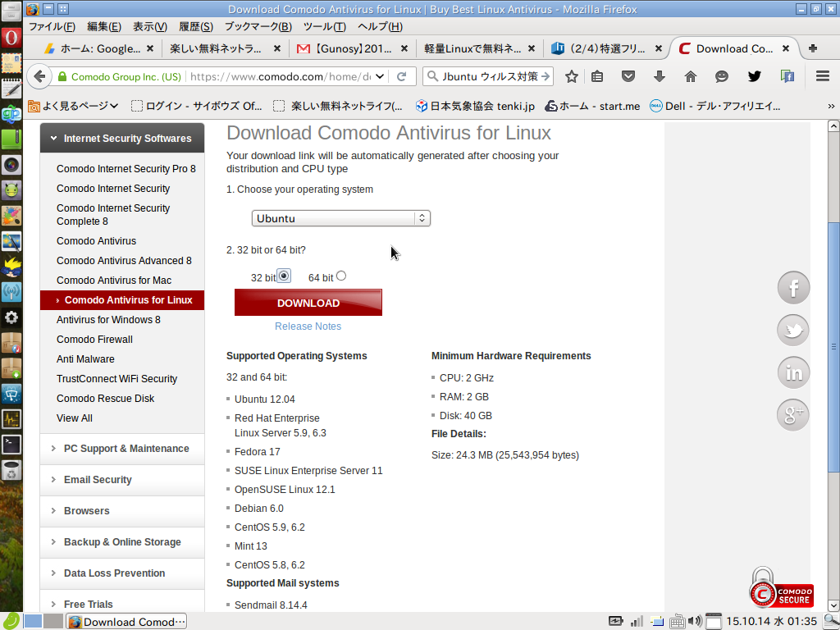Image resolution: width=840 pixels, height=630 pixels.
Task: Open the Ubuntu operating system dropdown
Action: click(x=340, y=218)
